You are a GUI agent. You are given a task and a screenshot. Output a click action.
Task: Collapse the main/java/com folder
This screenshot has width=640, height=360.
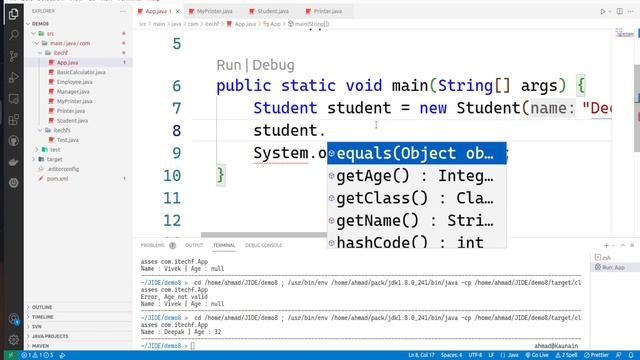37,43
